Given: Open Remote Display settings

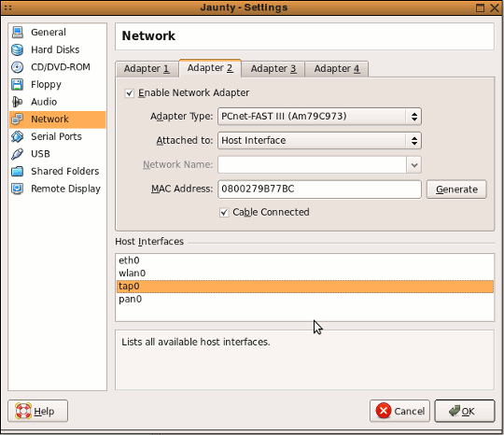Looking at the screenshot, I should click(x=57, y=189).
